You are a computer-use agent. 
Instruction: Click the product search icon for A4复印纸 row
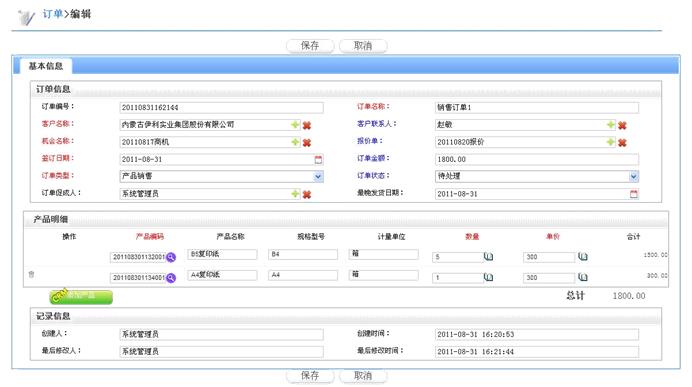171,278
